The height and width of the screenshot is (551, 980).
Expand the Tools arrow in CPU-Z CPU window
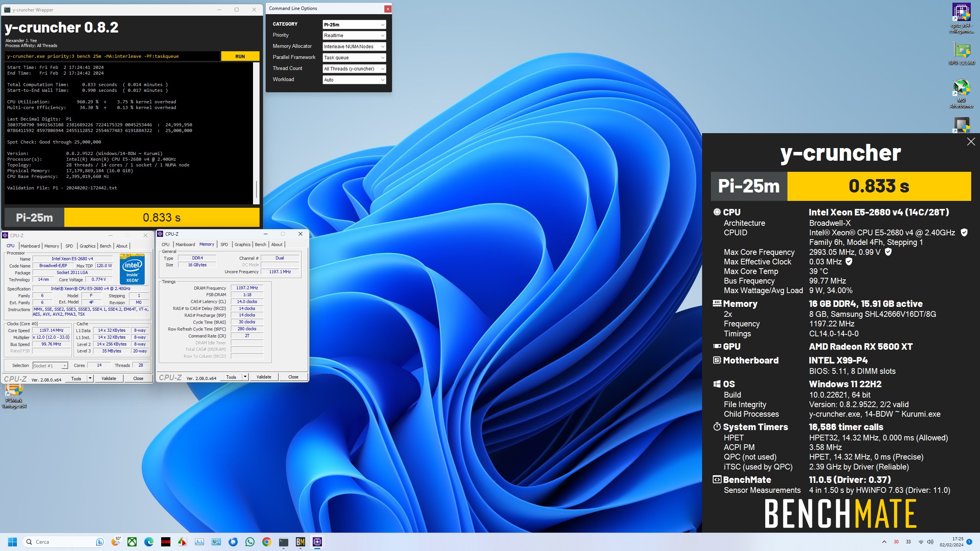pos(90,378)
